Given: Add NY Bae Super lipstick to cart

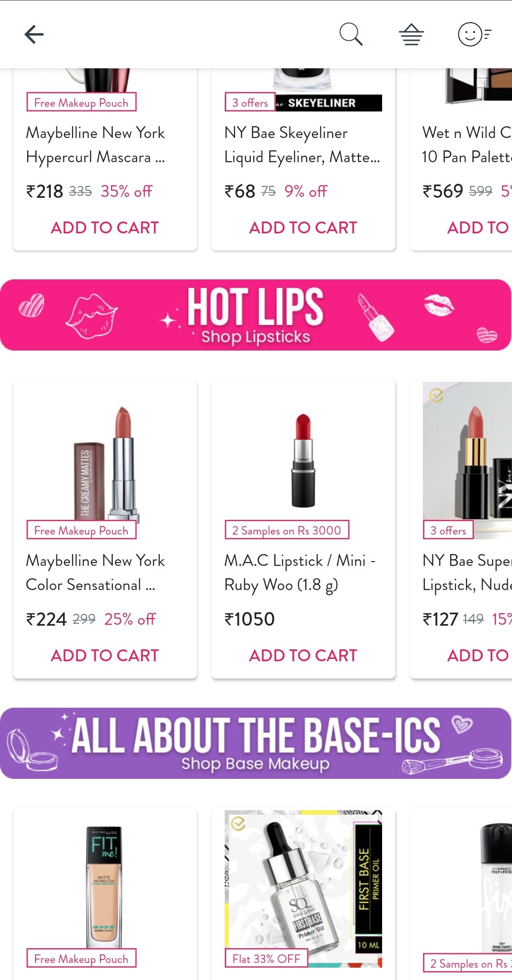Looking at the screenshot, I should [479, 656].
